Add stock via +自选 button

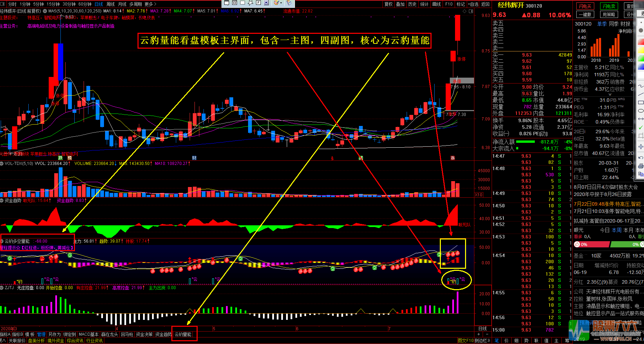(x=473, y=4)
